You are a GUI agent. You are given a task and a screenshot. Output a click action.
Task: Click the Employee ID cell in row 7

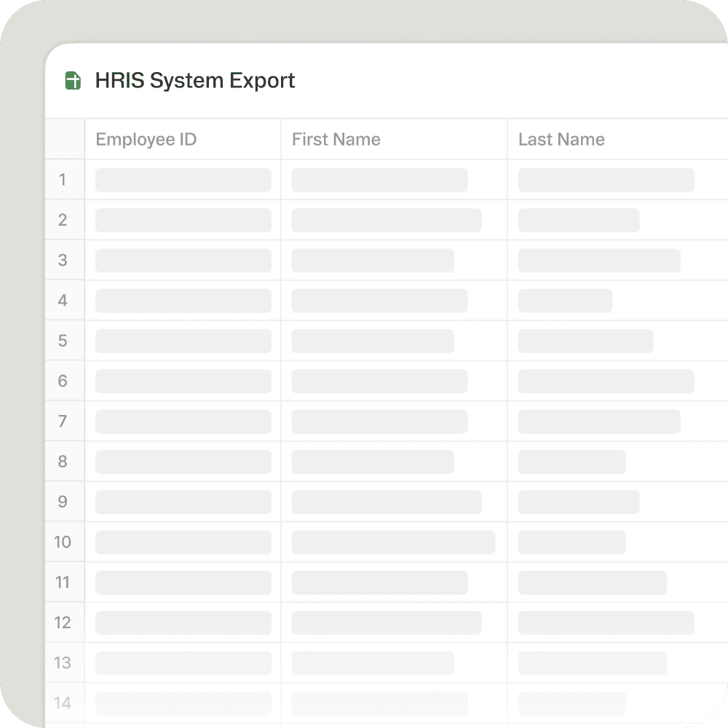coord(183,421)
